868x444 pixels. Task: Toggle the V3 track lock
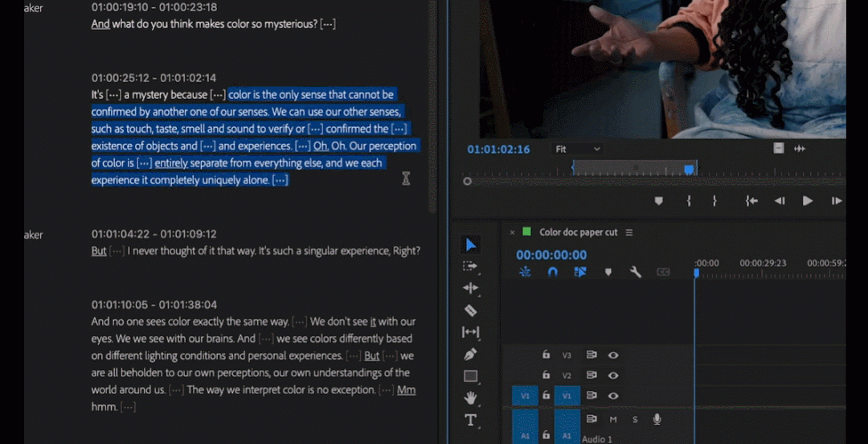coord(546,355)
